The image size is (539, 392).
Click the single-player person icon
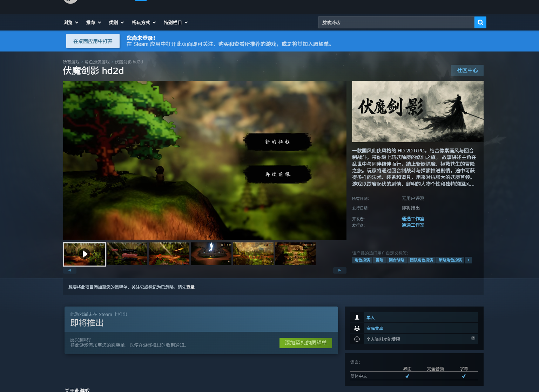click(357, 317)
